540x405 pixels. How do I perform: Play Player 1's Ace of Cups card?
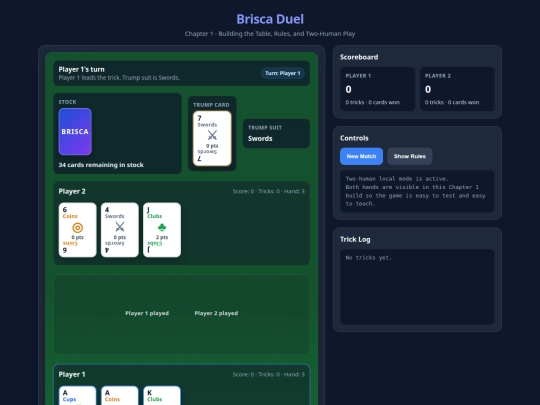coord(77,395)
